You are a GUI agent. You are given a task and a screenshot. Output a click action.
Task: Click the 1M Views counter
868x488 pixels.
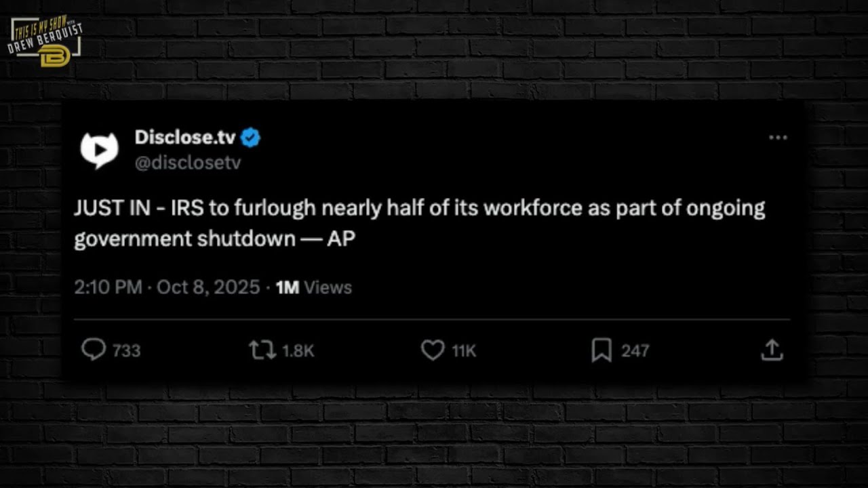pyautogui.click(x=313, y=287)
